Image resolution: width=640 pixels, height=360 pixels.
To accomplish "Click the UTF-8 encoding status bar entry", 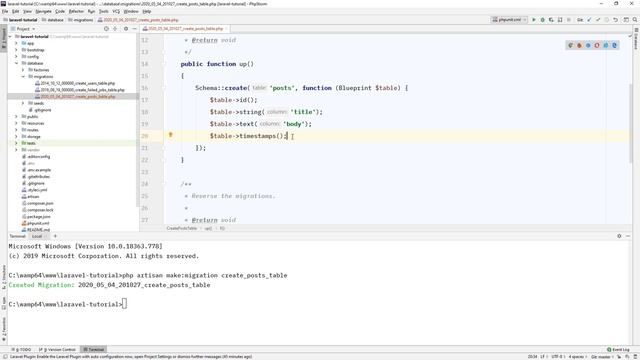I will pos(557,357).
